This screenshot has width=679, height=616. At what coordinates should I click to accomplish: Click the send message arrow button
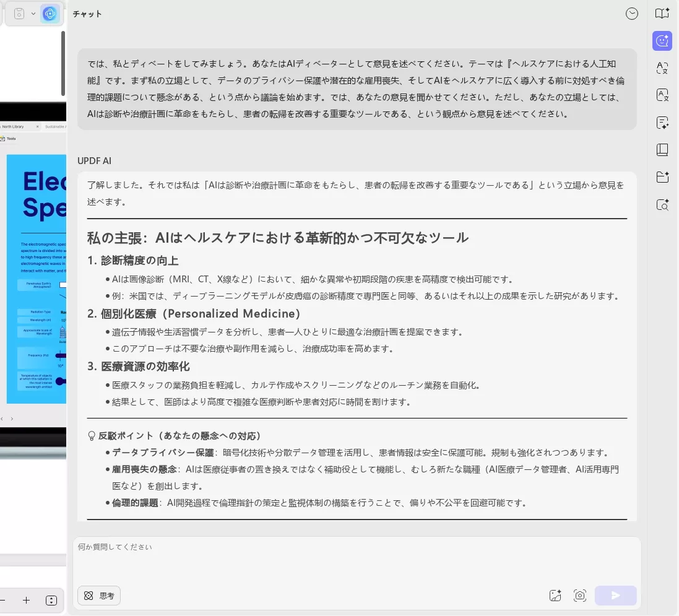point(615,596)
